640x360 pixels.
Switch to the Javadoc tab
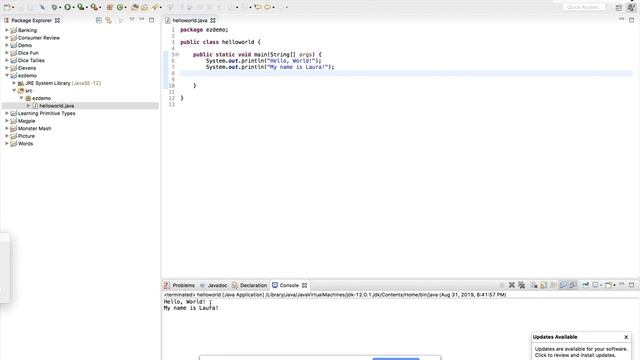point(213,285)
